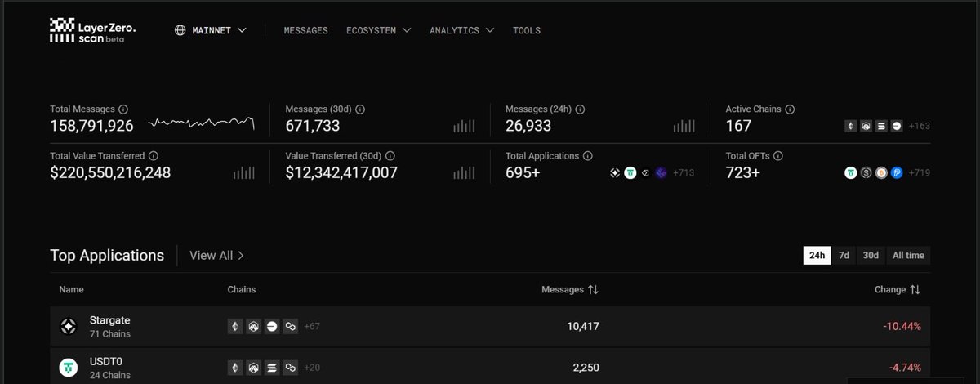
Task: Expand the ECOSYSTEM menu
Action: 378,30
